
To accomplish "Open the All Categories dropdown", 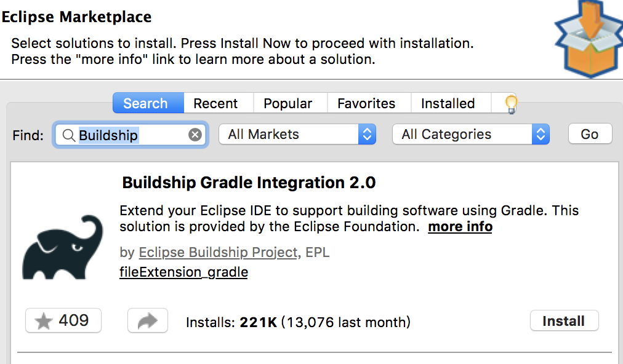I will [471, 134].
